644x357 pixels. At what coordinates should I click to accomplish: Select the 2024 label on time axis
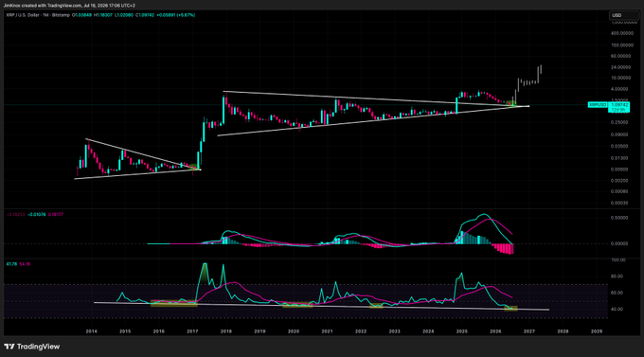pos(428,331)
